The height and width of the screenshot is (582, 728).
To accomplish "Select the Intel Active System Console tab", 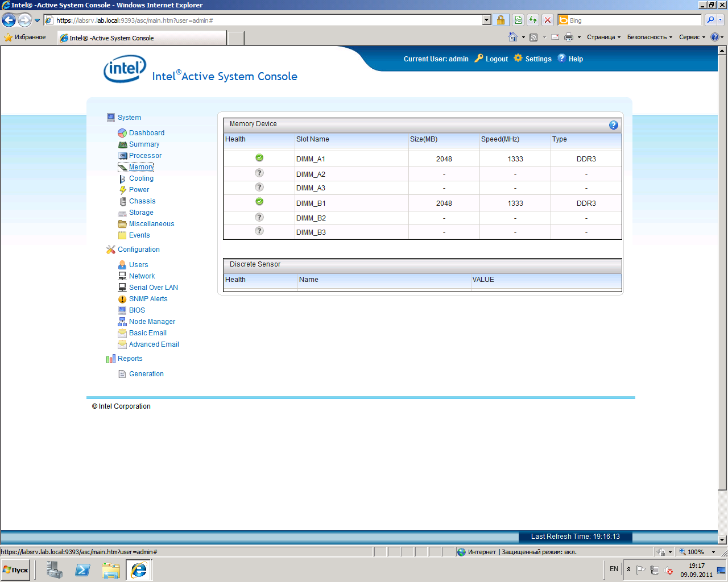I will (142, 38).
